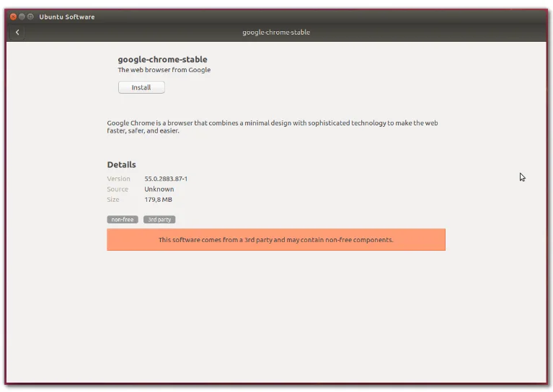Click the version value 55.0.2883.87-1
The height and width of the screenshot is (392, 553).
[166, 179]
